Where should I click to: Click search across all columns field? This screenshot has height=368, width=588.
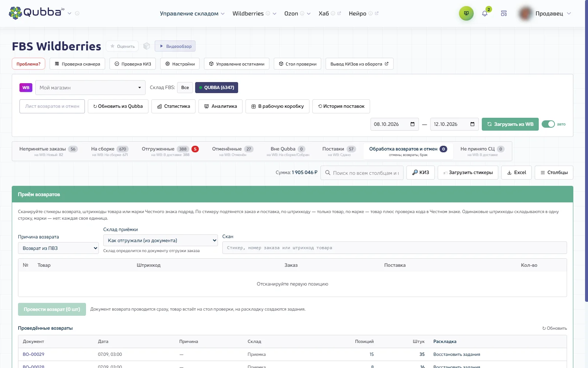pyautogui.click(x=362, y=173)
